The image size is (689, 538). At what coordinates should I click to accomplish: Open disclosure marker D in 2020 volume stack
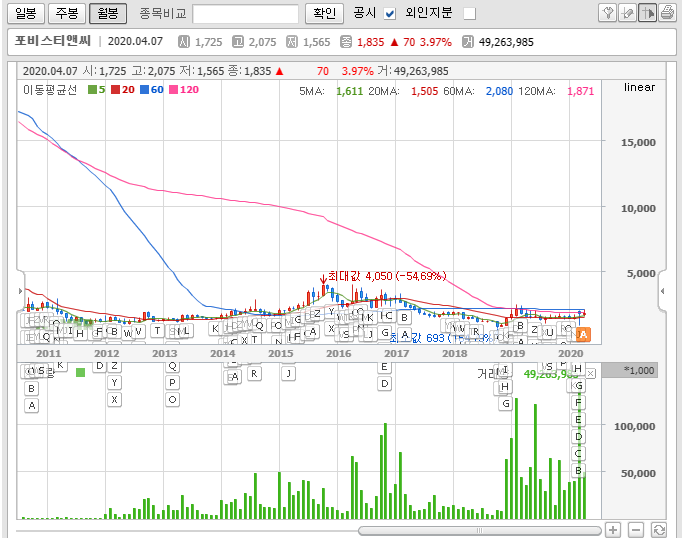(x=578, y=437)
